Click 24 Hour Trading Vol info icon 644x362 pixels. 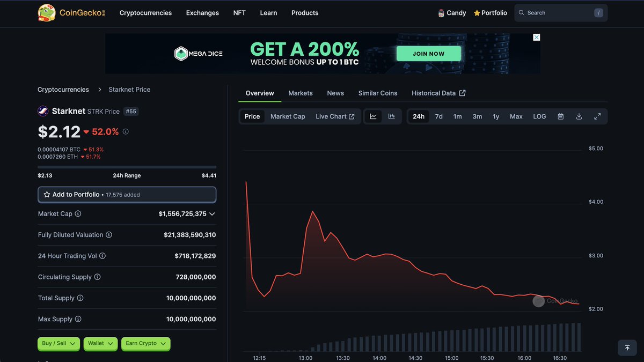coord(103,256)
